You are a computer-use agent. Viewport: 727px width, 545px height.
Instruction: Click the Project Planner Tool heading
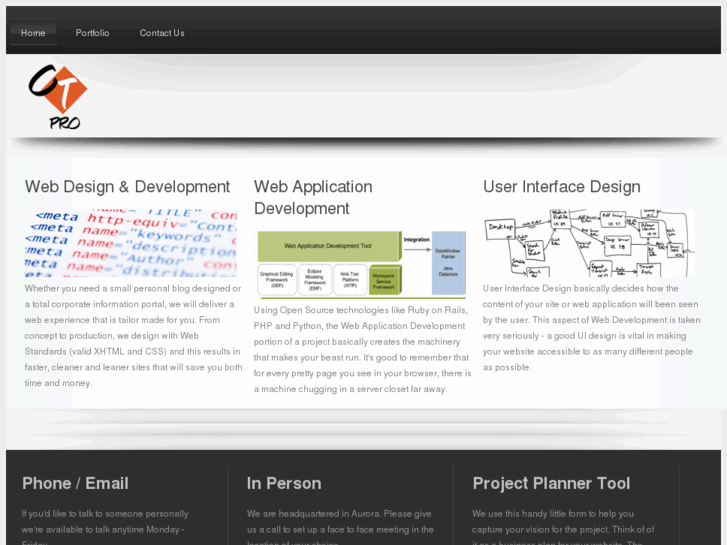point(551,483)
